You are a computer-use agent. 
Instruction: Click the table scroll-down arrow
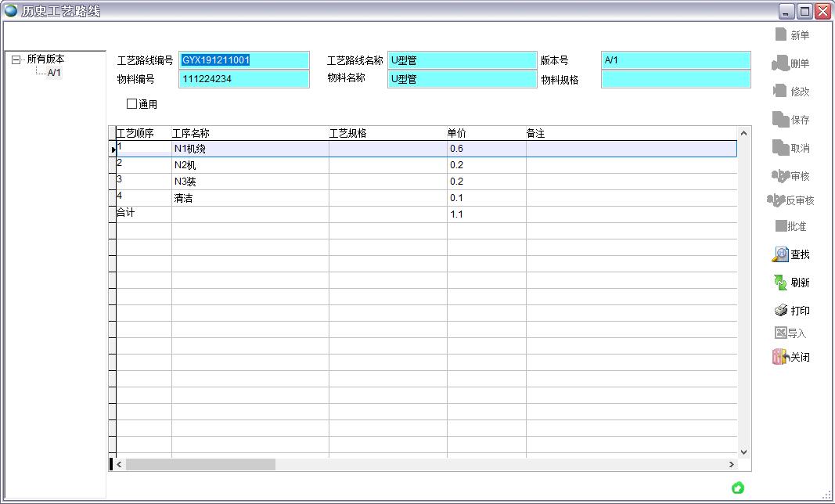[x=743, y=452]
